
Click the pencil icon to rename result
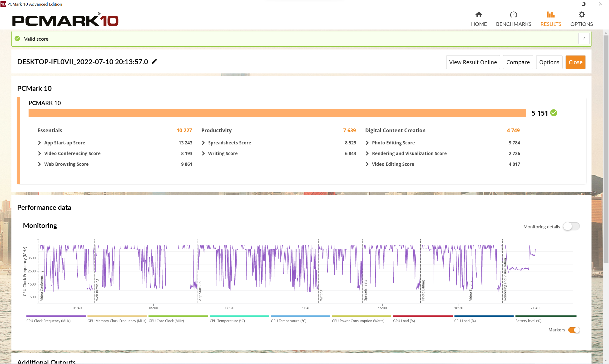click(x=154, y=62)
